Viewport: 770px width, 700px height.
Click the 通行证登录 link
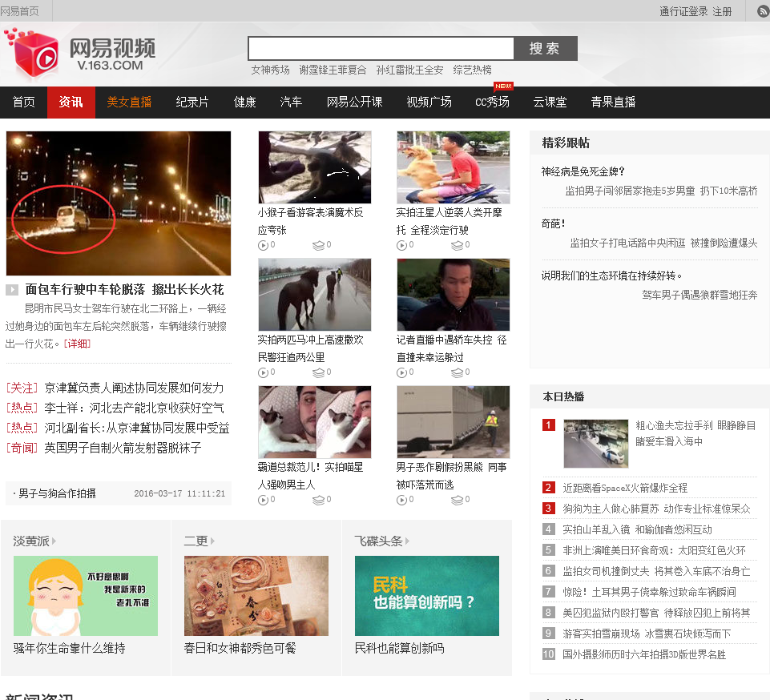pyautogui.click(x=683, y=11)
